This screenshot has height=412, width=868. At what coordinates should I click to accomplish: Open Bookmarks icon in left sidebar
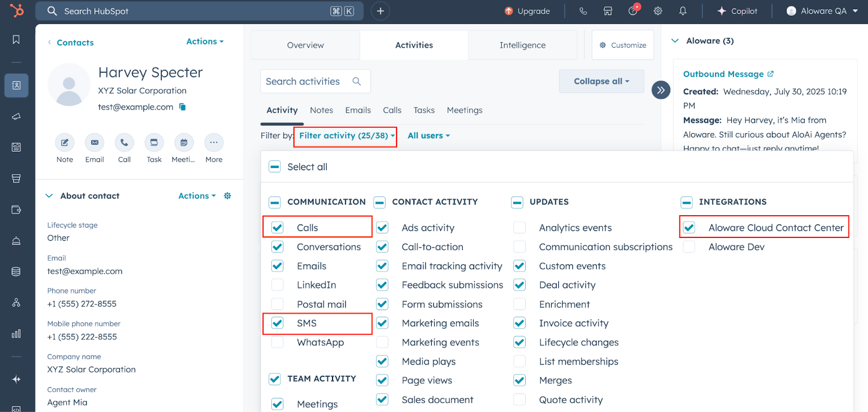click(x=16, y=40)
